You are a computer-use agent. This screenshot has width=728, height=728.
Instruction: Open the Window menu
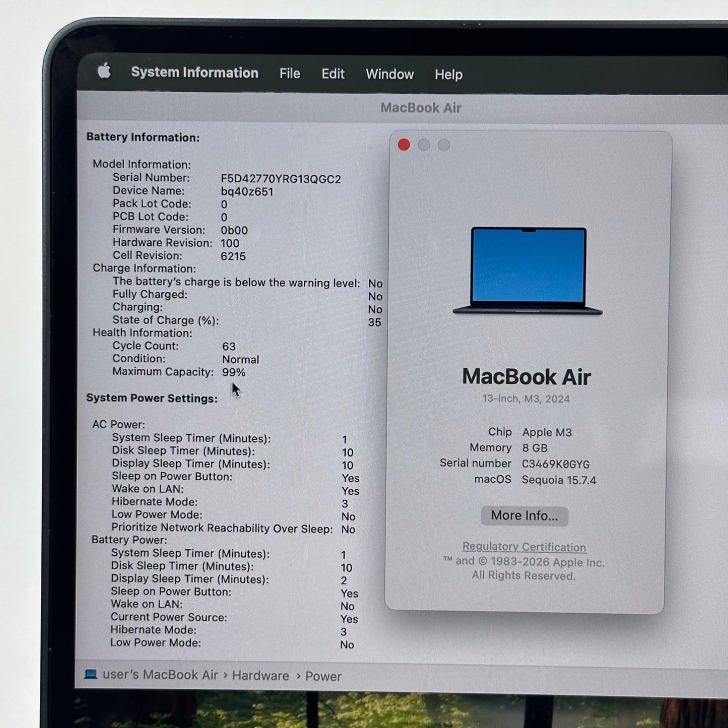(389, 75)
